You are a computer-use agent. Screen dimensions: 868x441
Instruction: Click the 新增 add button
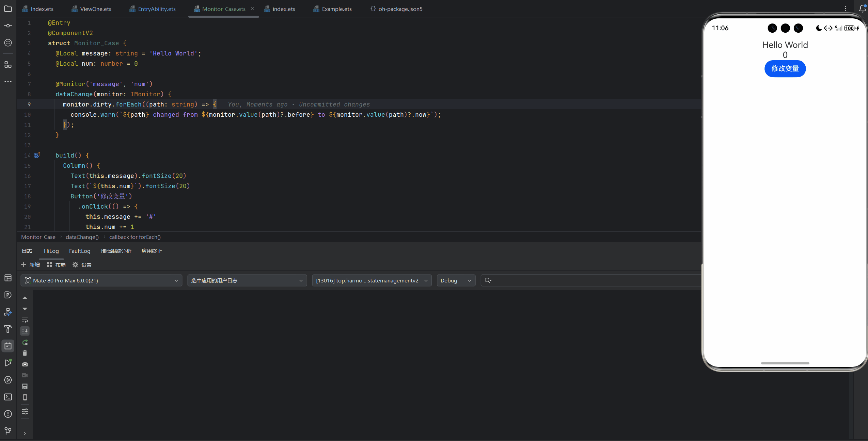(x=30, y=265)
